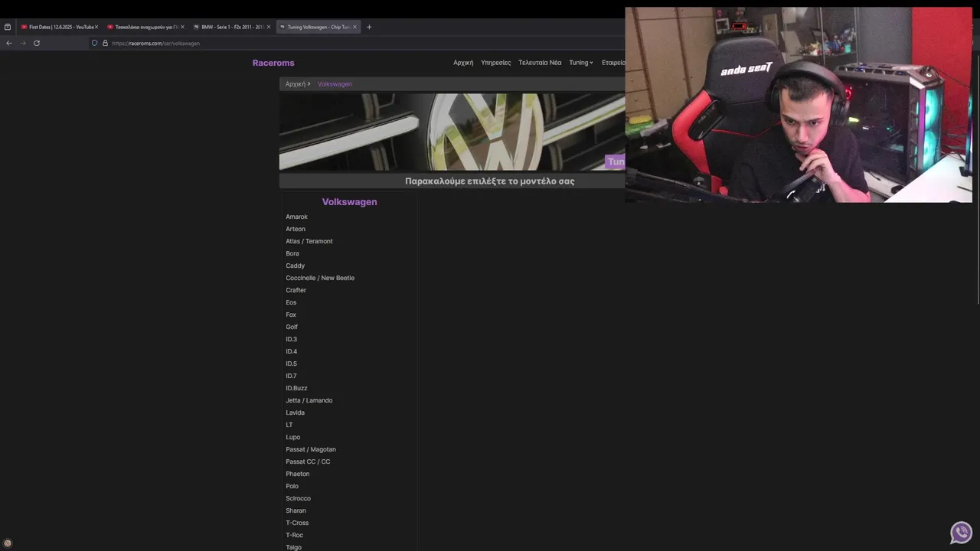Select Atlas / Teramont model
Viewport: 980px width, 551px height.
tap(309, 241)
